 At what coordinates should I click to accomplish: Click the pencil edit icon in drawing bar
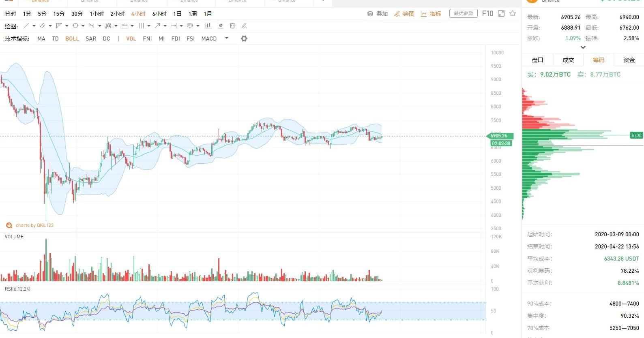[x=244, y=26]
